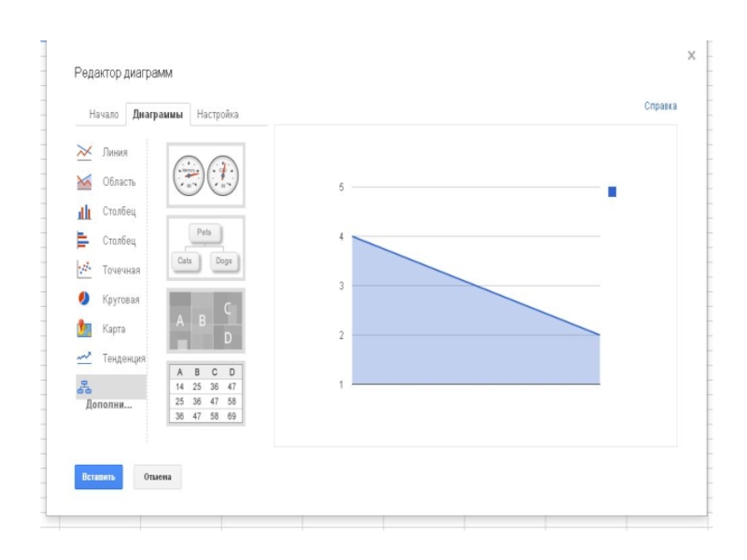Pick the treemap chart thumbnail
Screen dimensions: 747x560
[205, 320]
